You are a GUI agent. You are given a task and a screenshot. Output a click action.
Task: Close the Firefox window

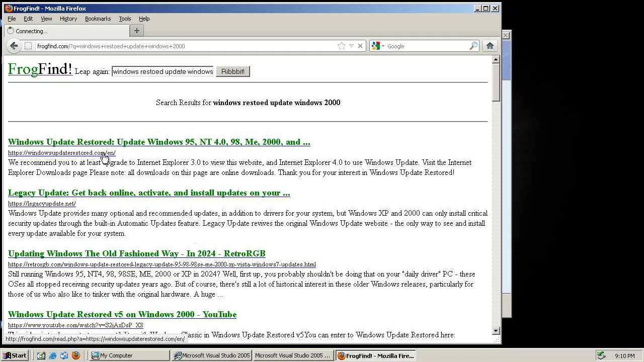[x=495, y=8]
